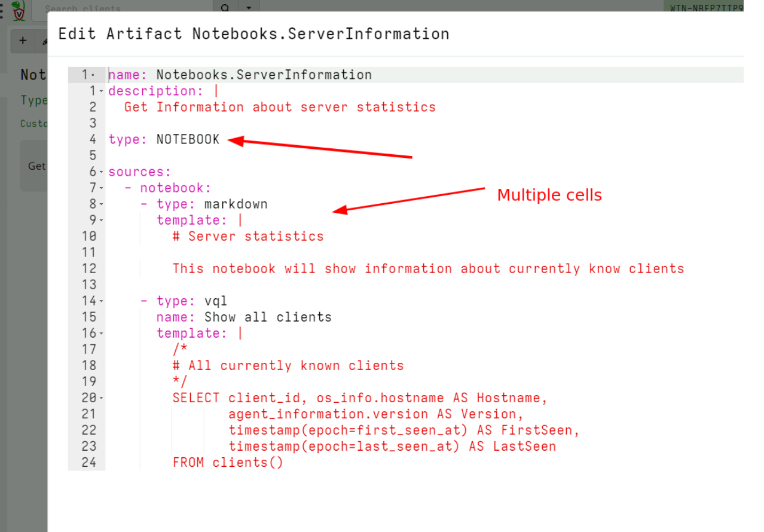764x532 pixels.
Task: Fold the vql template at line 16
Action: tap(100, 333)
